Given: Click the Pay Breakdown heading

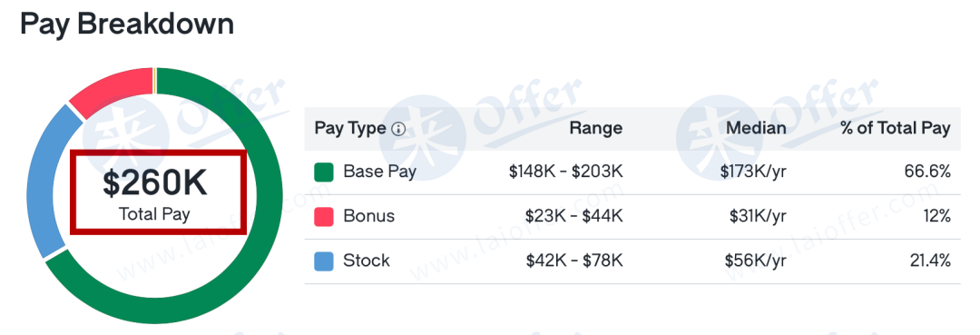Looking at the screenshot, I should point(127,25).
